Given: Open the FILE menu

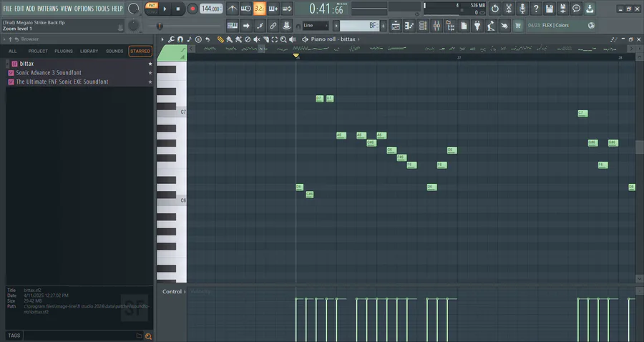Looking at the screenshot, I should tap(7, 8).
